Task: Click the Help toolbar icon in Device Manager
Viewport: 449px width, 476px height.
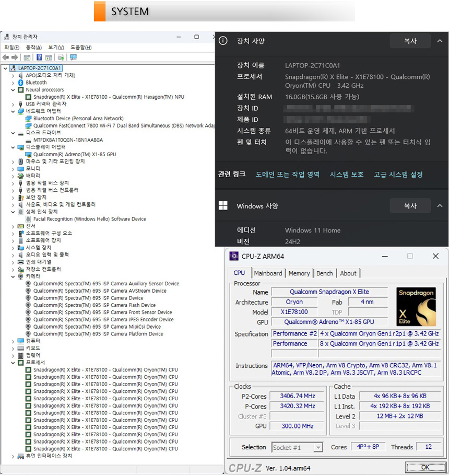Action: 39,57
